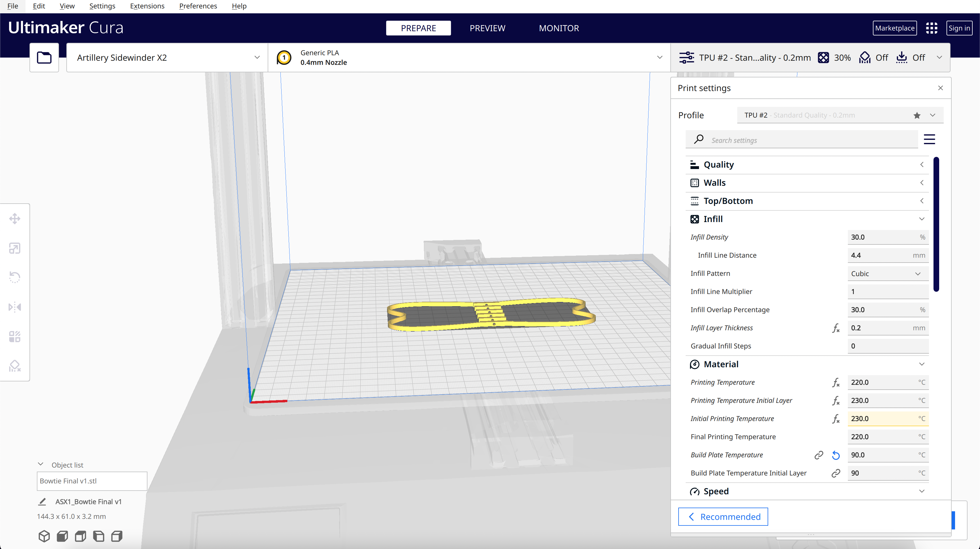This screenshot has width=980, height=549.
Task: Open the application switcher grid icon
Action: tap(932, 28)
